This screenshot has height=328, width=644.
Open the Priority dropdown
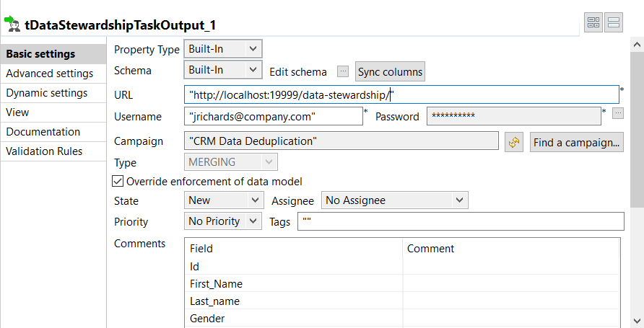222,221
